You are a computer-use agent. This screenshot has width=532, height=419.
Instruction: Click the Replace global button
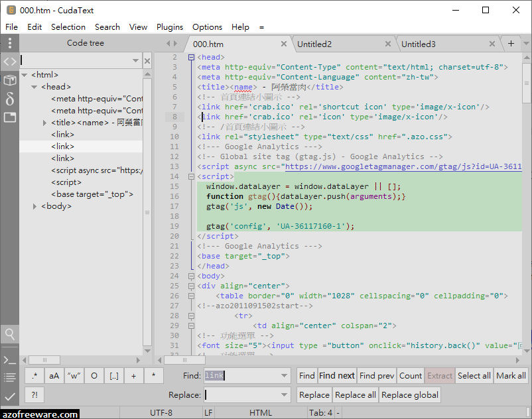click(409, 395)
